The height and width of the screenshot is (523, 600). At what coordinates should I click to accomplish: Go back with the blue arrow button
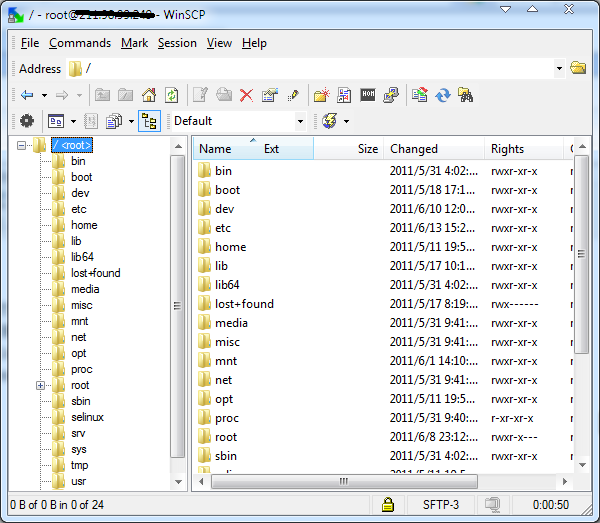click(27, 95)
